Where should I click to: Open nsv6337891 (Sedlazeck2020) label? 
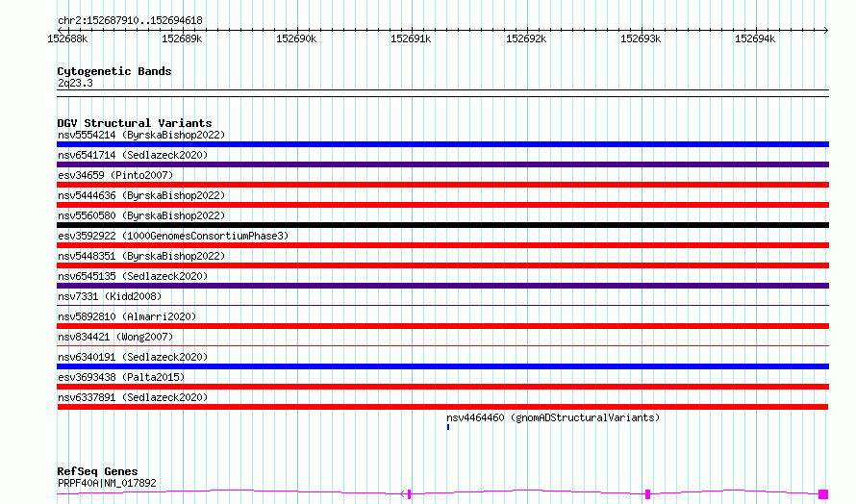[133, 397]
